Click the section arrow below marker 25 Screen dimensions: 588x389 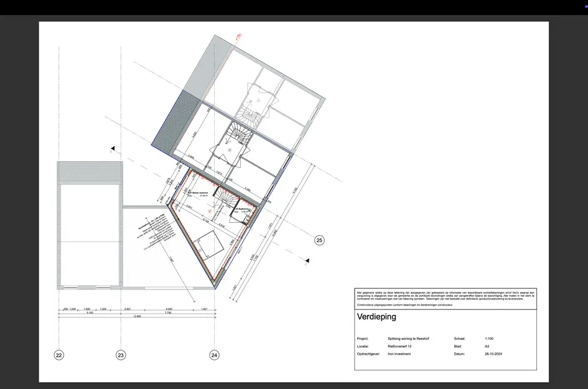(x=306, y=260)
